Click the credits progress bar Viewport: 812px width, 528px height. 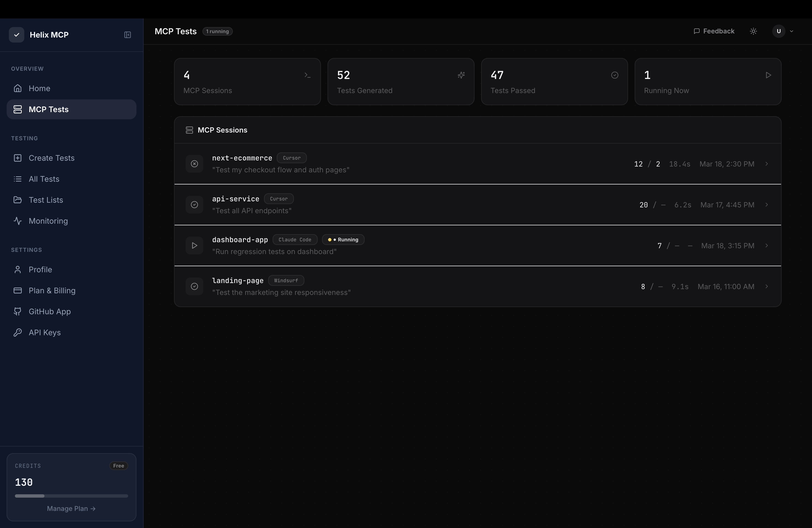[71, 496]
